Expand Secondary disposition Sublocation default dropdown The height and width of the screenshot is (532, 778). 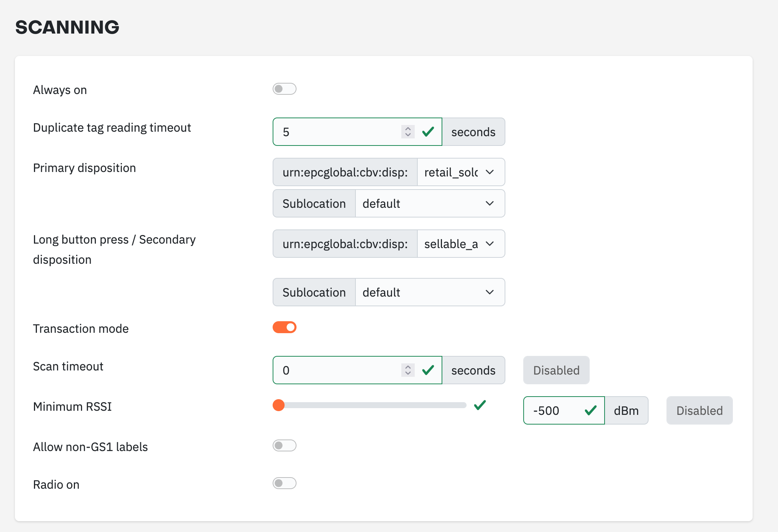430,292
